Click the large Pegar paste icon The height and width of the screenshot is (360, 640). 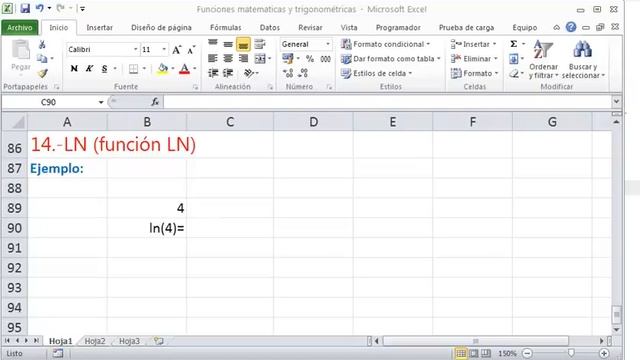point(21,50)
